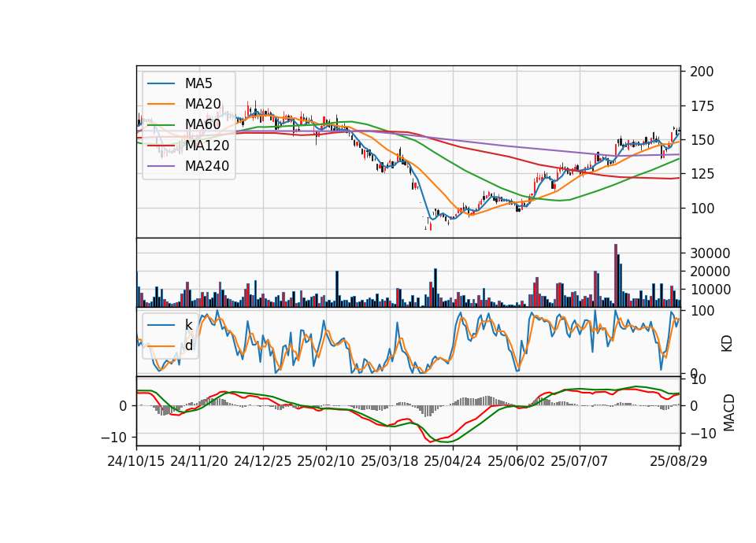Click the KD axis title

point(727,344)
